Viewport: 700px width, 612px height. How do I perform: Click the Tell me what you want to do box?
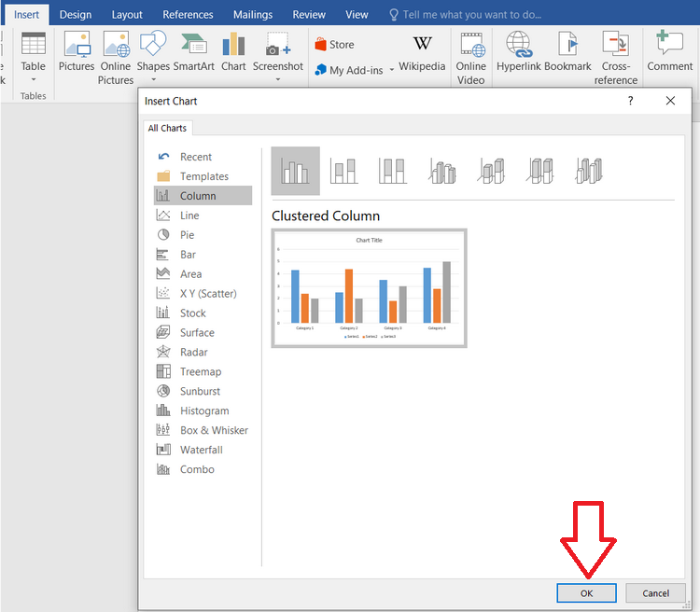point(465,15)
